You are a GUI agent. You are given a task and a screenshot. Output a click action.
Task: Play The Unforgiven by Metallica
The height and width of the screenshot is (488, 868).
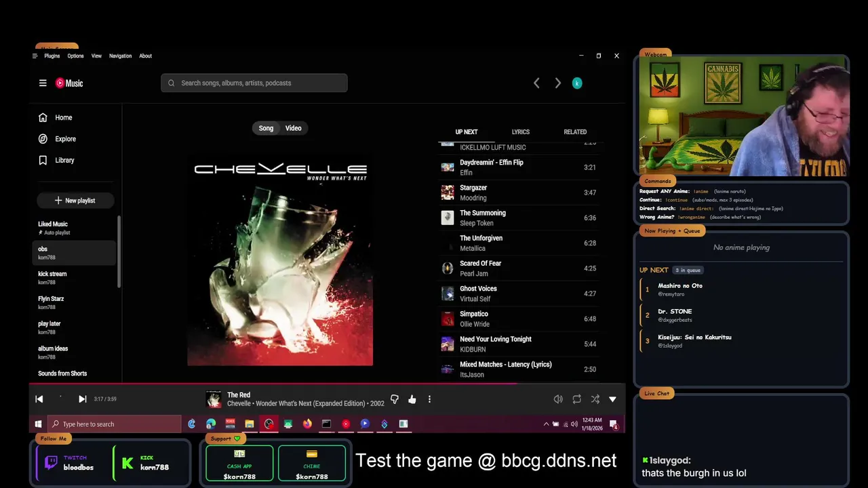coord(519,243)
